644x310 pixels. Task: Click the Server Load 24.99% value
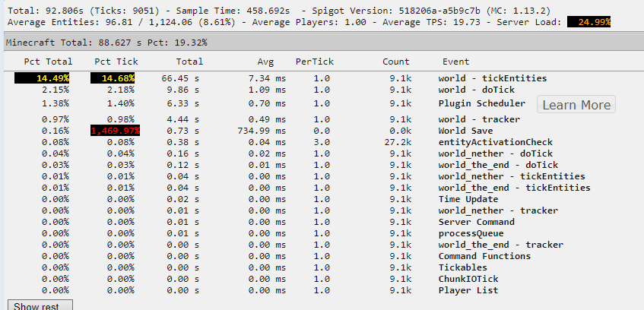[x=588, y=22]
